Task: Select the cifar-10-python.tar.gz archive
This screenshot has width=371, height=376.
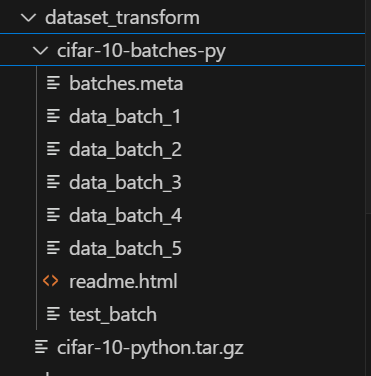Action: [150, 348]
